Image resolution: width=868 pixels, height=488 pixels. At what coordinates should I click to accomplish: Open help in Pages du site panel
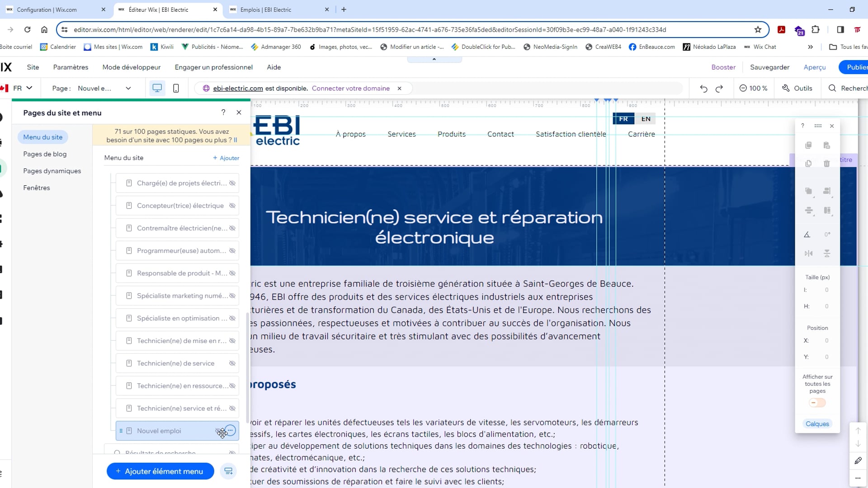(x=223, y=113)
